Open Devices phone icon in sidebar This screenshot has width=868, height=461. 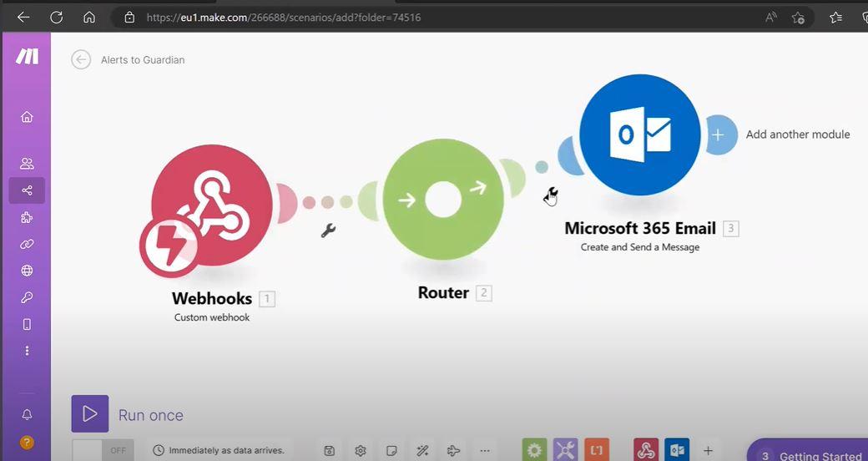pyautogui.click(x=27, y=324)
